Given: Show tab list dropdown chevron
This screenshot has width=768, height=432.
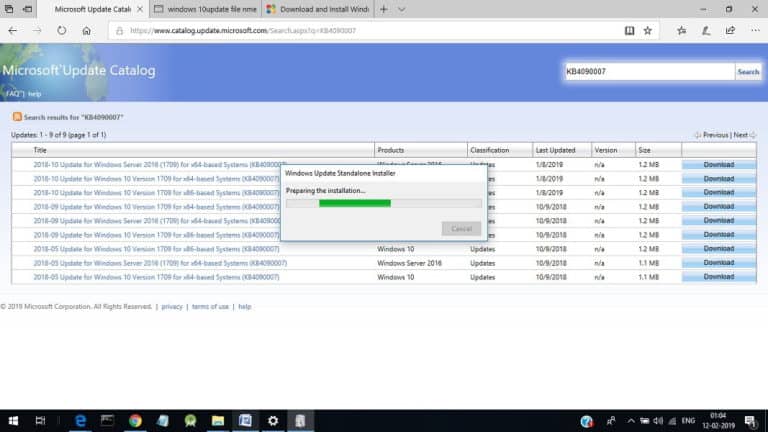Looking at the screenshot, I should tap(401, 9).
